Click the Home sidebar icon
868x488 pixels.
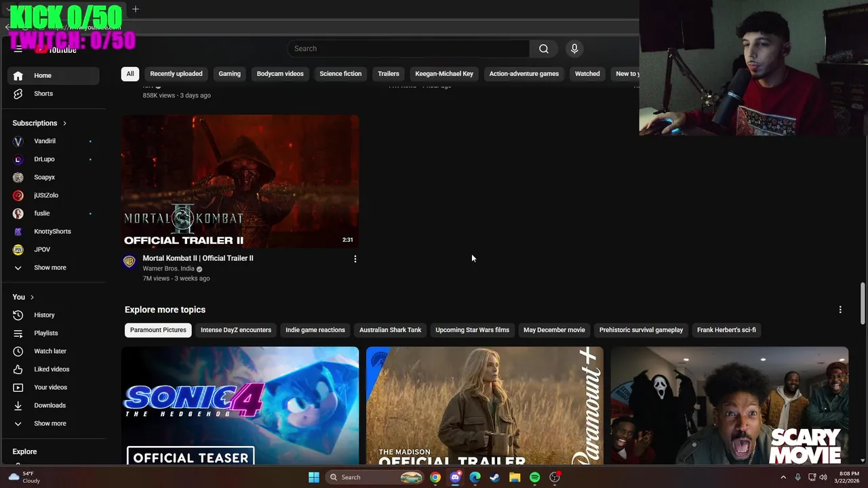click(x=18, y=76)
